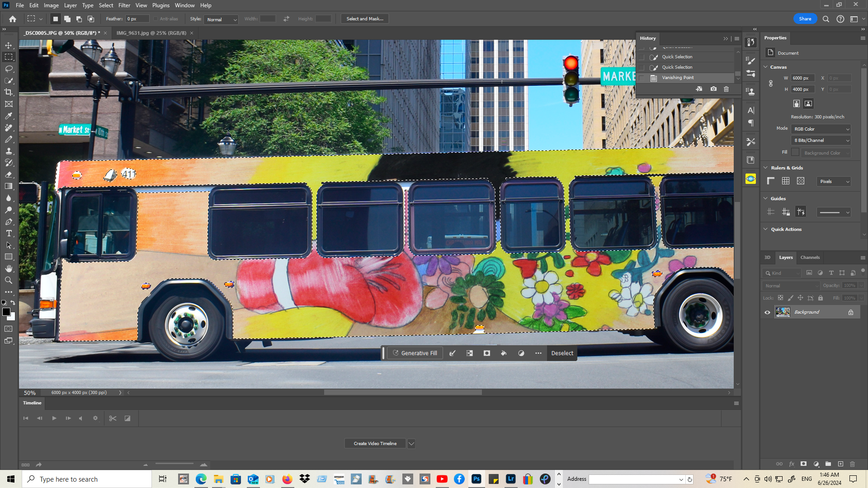
Task: Hide the Background layer visibility eye
Action: pyautogui.click(x=767, y=312)
